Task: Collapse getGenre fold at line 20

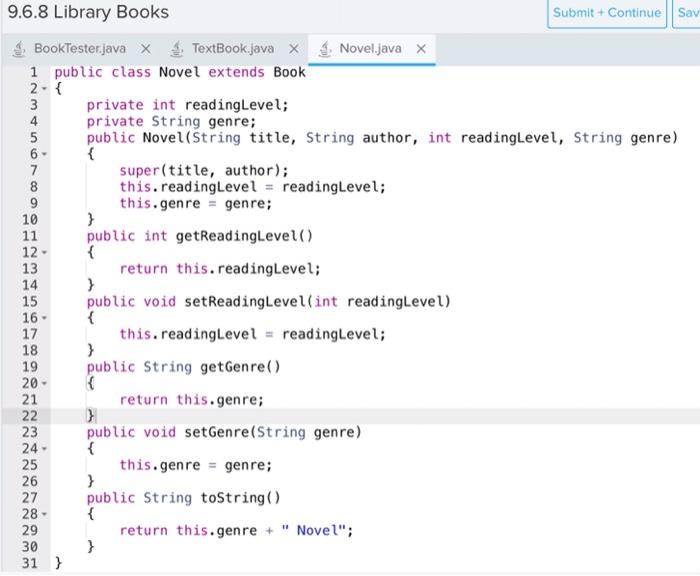Action: coord(44,384)
